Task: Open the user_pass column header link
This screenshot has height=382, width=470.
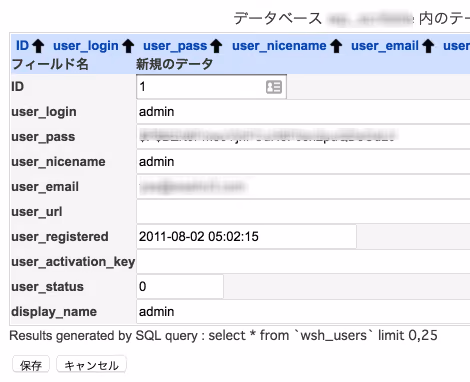Action: (175, 46)
